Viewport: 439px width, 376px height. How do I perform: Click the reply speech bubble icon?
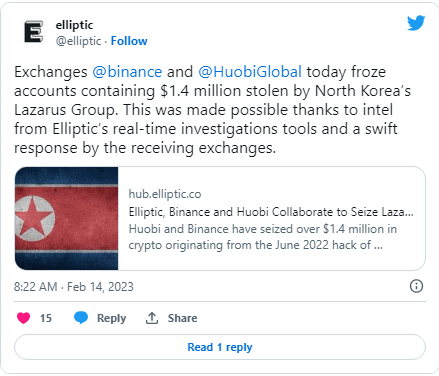pyautogui.click(x=81, y=318)
